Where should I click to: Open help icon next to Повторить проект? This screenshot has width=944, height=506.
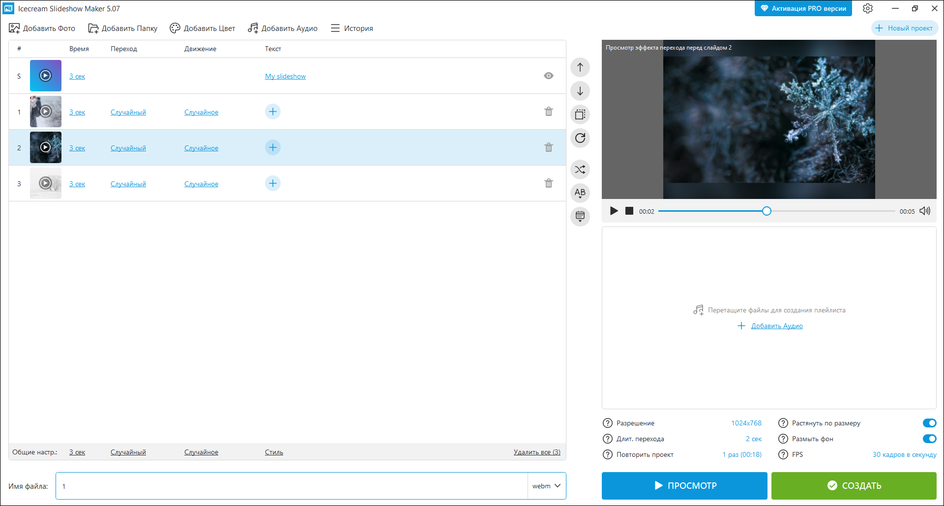pos(607,455)
